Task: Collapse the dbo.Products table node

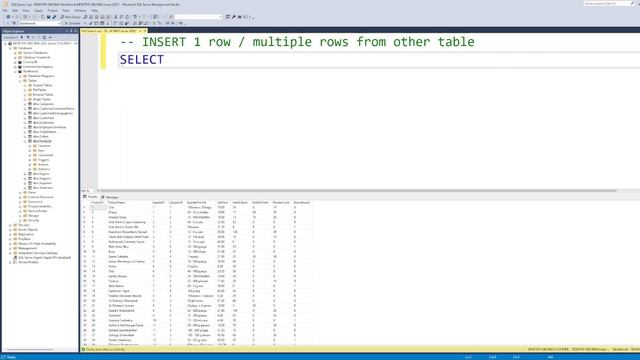Action: point(25,141)
